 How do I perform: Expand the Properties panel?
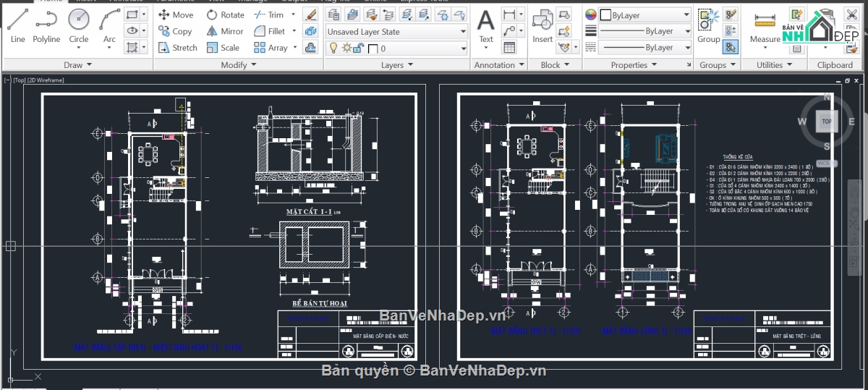[634, 65]
